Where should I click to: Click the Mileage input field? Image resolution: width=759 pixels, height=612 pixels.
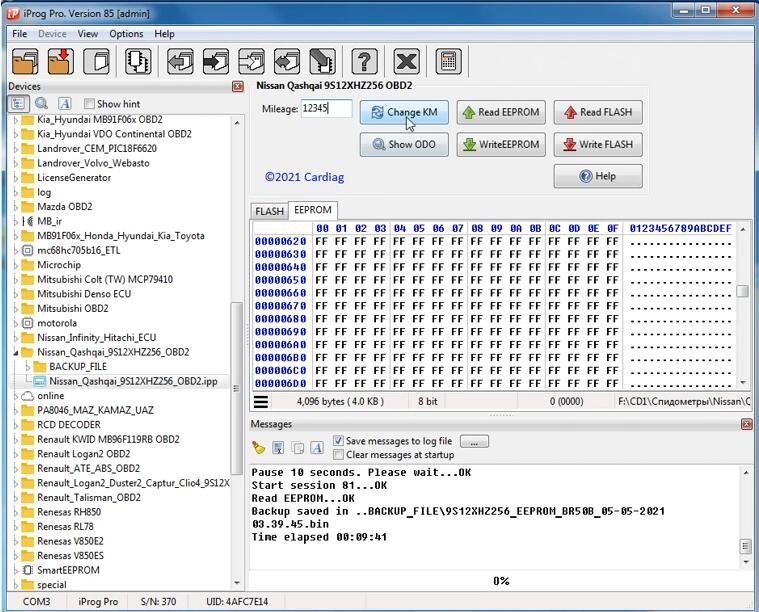tap(326, 109)
